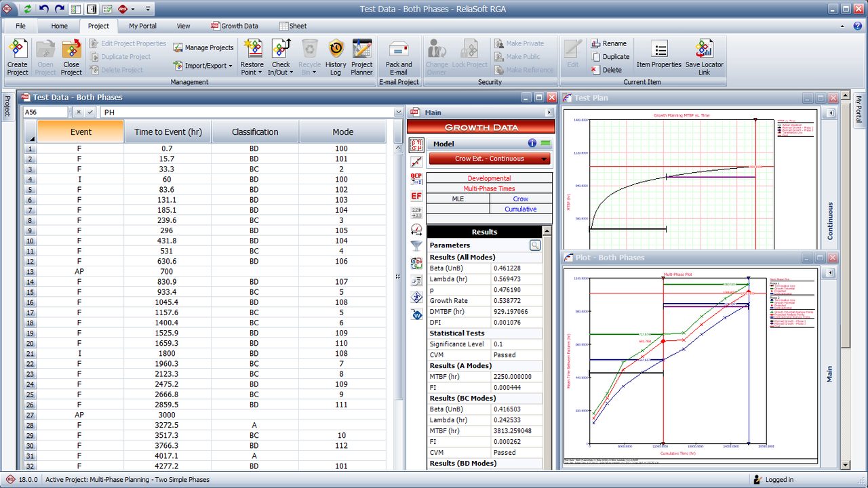Select the Cumulative option under Crow

[x=521, y=209]
